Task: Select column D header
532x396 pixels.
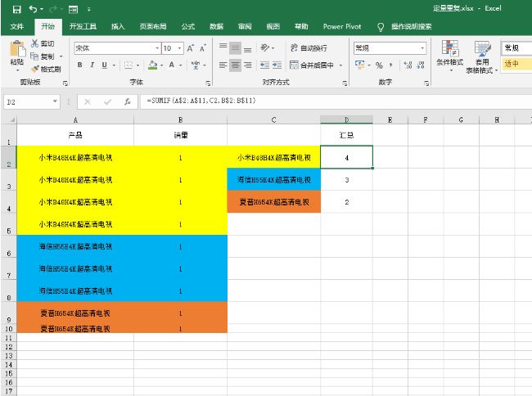Action: 346,119
